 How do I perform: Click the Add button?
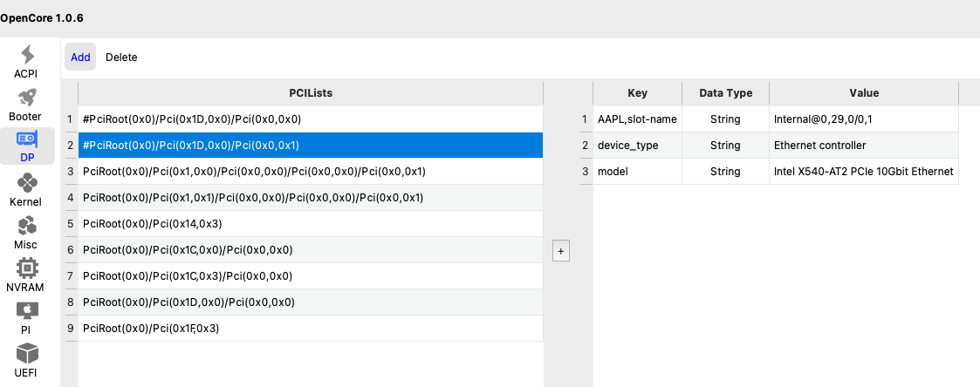click(x=80, y=58)
